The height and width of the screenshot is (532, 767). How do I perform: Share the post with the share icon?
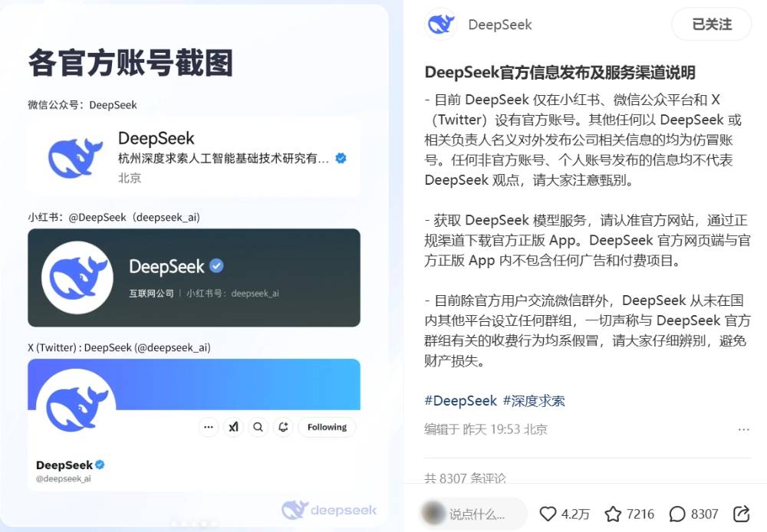[742, 514]
